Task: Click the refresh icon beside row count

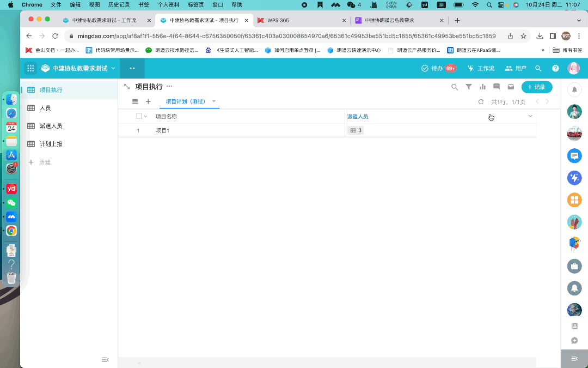Action: [481, 102]
